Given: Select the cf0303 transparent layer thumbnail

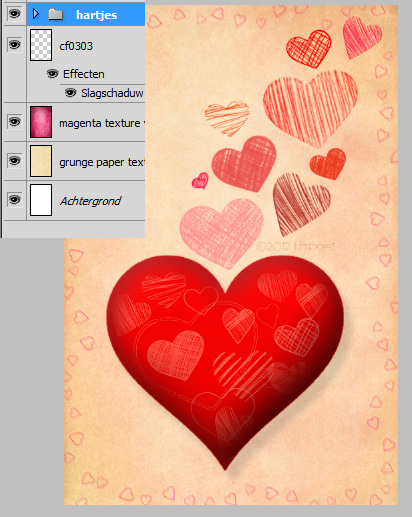Looking at the screenshot, I should click(41, 45).
